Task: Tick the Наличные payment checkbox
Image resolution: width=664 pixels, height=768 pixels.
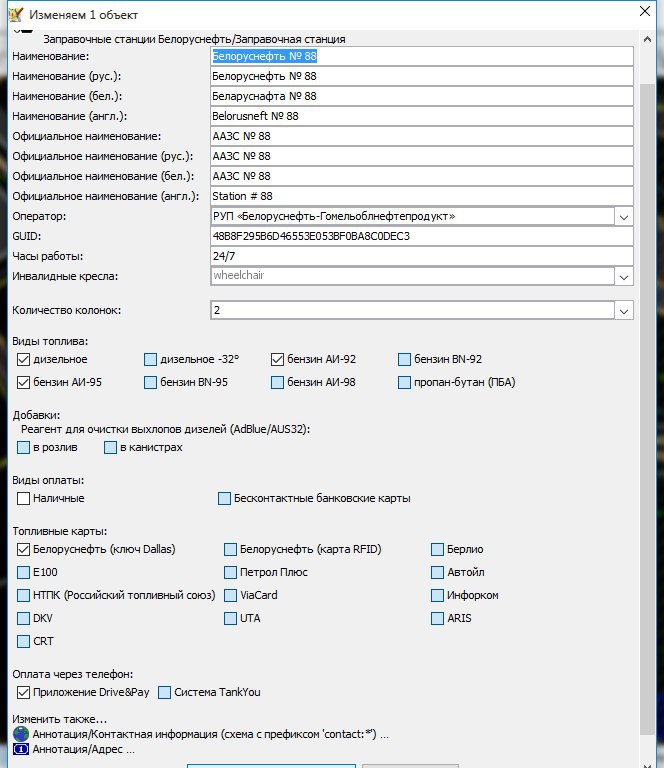Action: 24,498
